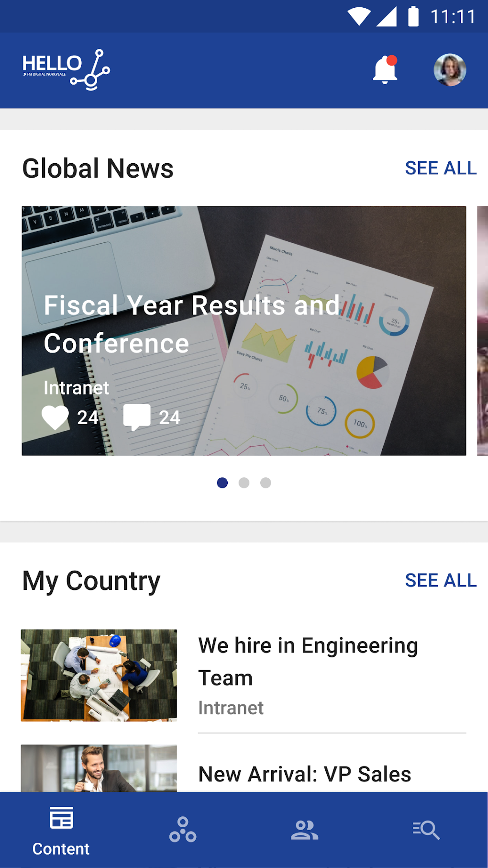The height and width of the screenshot is (868, 488).
Task: Open the search tab in bottom bar
Action: tap(426, 830)
